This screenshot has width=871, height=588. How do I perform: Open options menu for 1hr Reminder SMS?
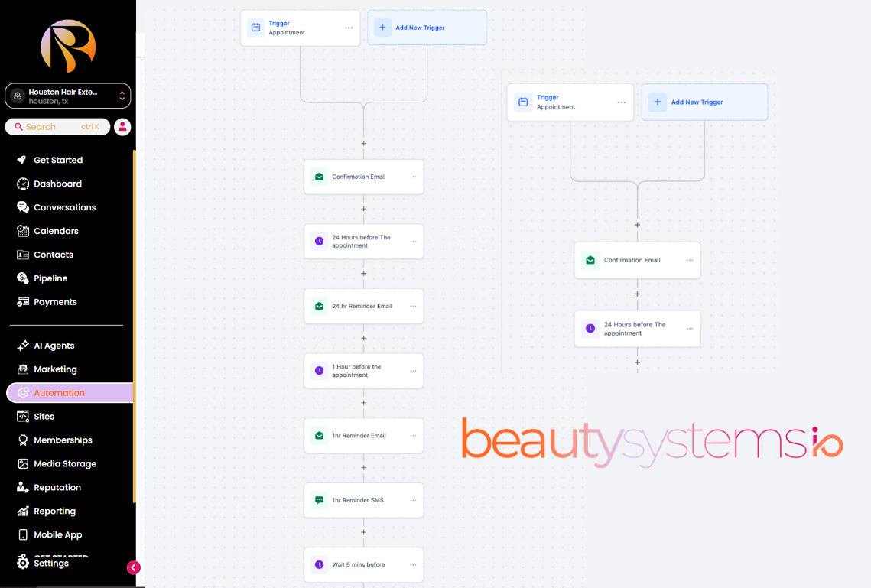point(413,500)
